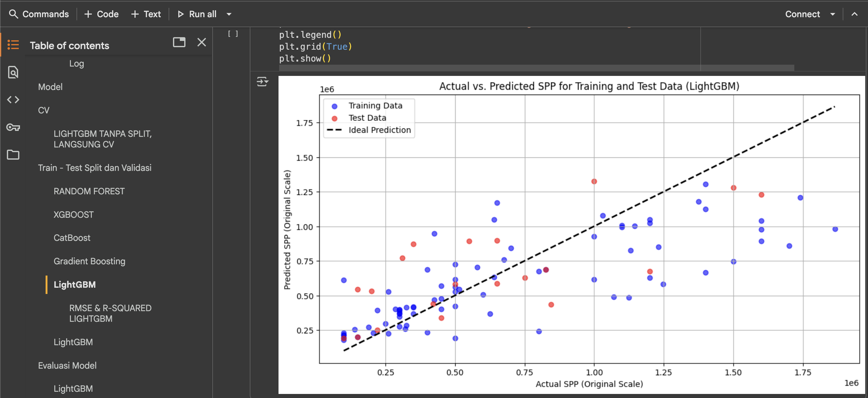Insert a text cell with + Text

[146, 14]
